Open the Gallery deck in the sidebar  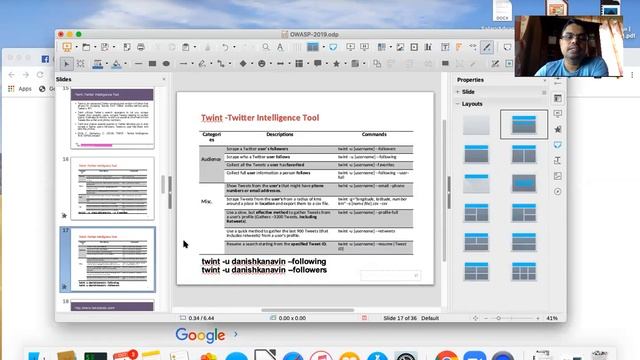point(558,176)
